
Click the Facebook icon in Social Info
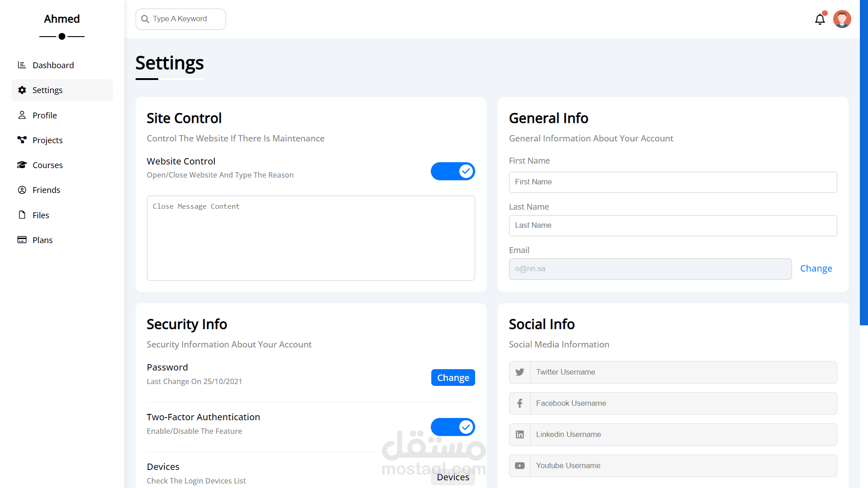520,404
